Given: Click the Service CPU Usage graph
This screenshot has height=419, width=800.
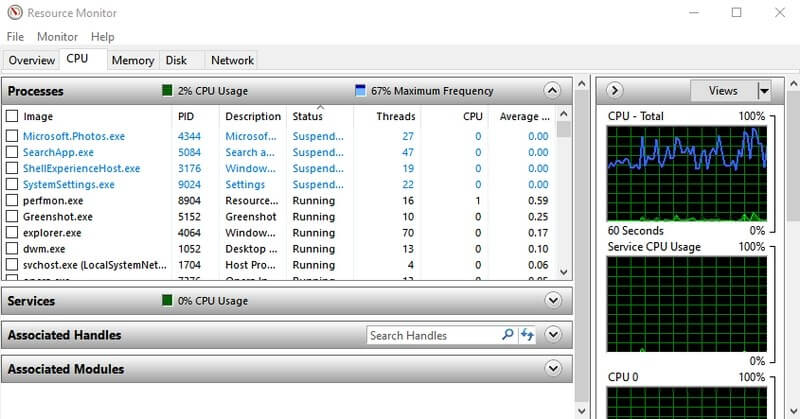Looking at the screenshot, I should pos(687,304).
